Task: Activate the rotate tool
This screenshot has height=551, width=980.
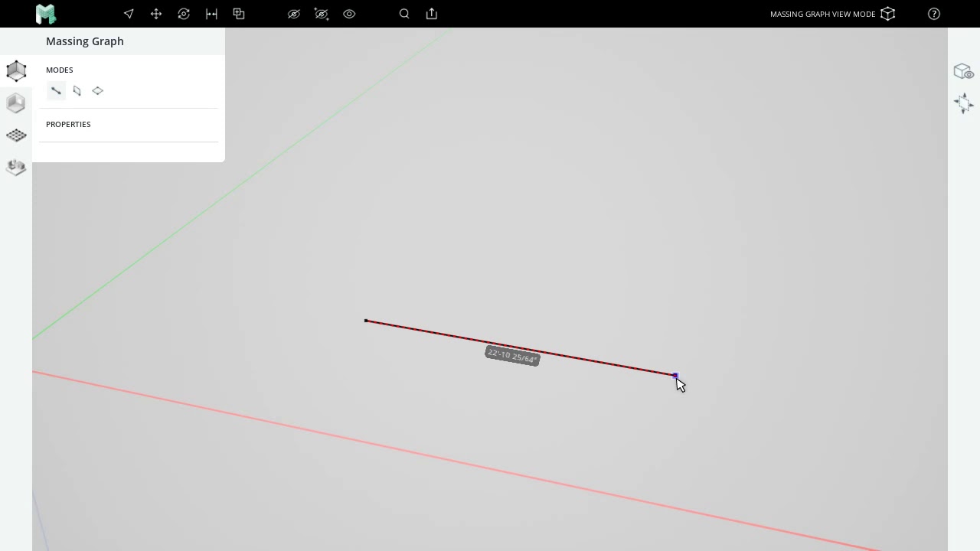Action: (184, 14)
